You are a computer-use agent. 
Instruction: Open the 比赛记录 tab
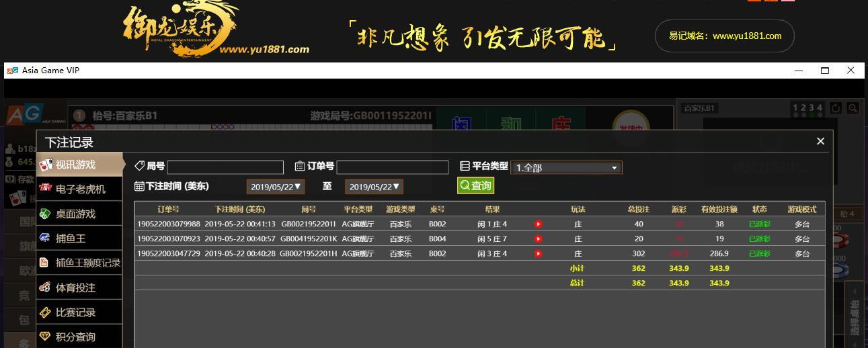(x=80, y=312)
